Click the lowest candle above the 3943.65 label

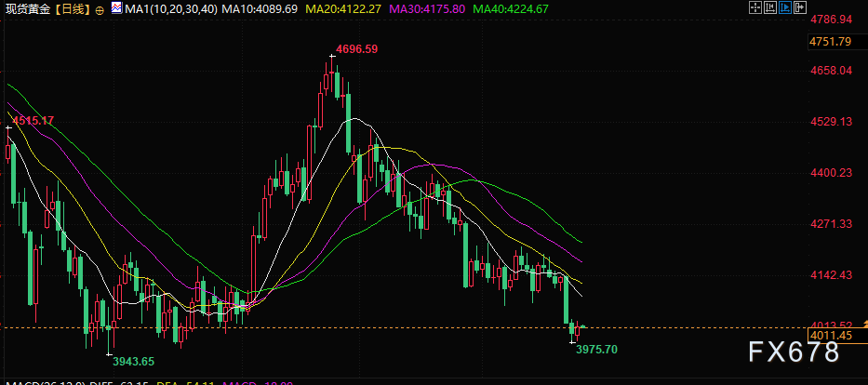[x=109, y=329]
